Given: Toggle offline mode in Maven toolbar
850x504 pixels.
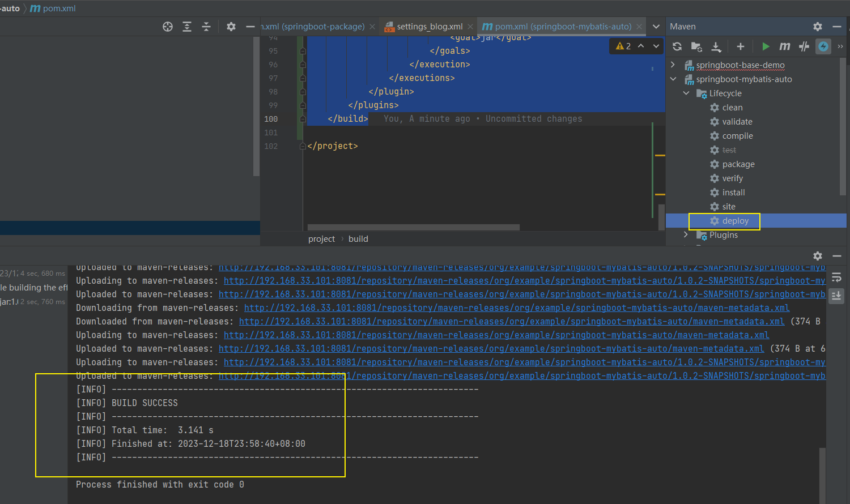Looking at the screenshot, I should coord(804,46).
